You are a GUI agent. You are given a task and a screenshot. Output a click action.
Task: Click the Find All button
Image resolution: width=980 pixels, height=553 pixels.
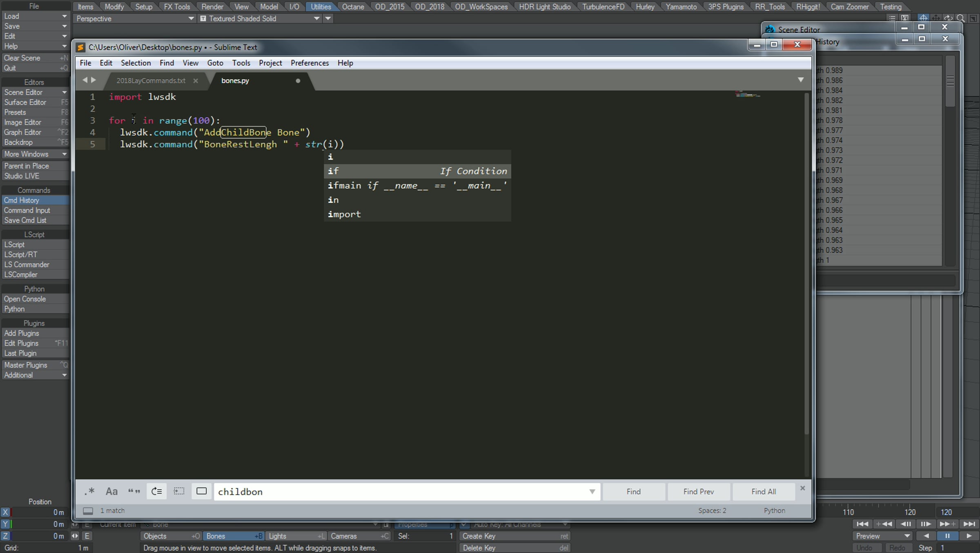click(763, 492)
